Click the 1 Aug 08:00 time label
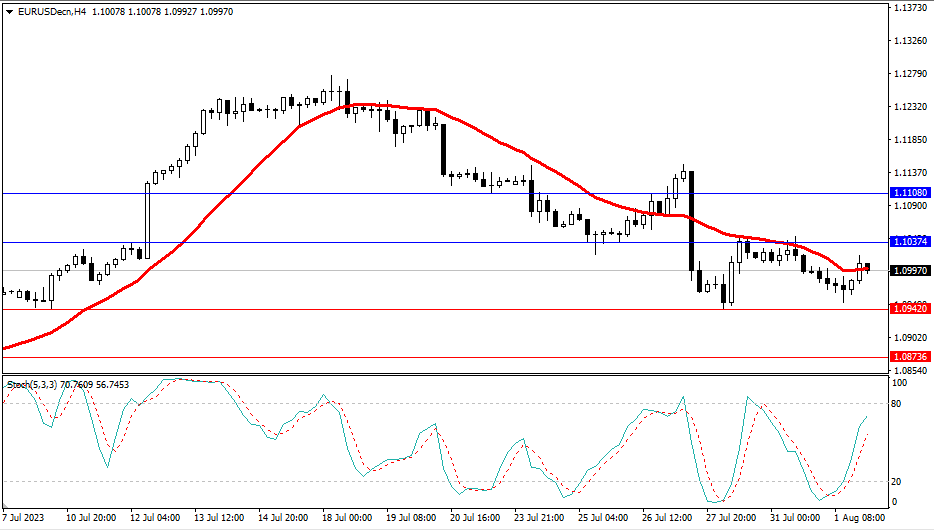Image resolution: width=934 pixels, height=530 pixels. pos(859,519)
